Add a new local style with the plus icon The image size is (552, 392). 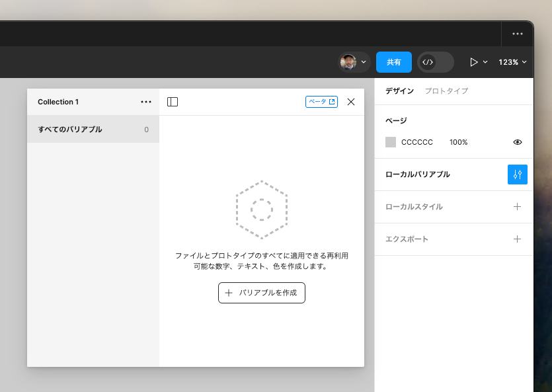(x=518, y=207)
